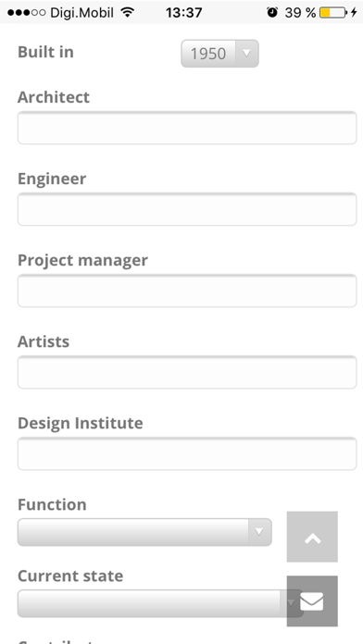Expand the Function dropdown arrow
The image size is (363, 644).
[259, 532]
